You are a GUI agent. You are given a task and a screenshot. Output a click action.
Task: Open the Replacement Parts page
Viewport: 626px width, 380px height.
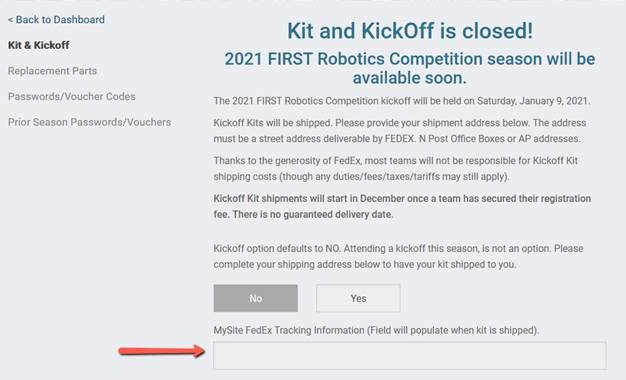(52, 71)
